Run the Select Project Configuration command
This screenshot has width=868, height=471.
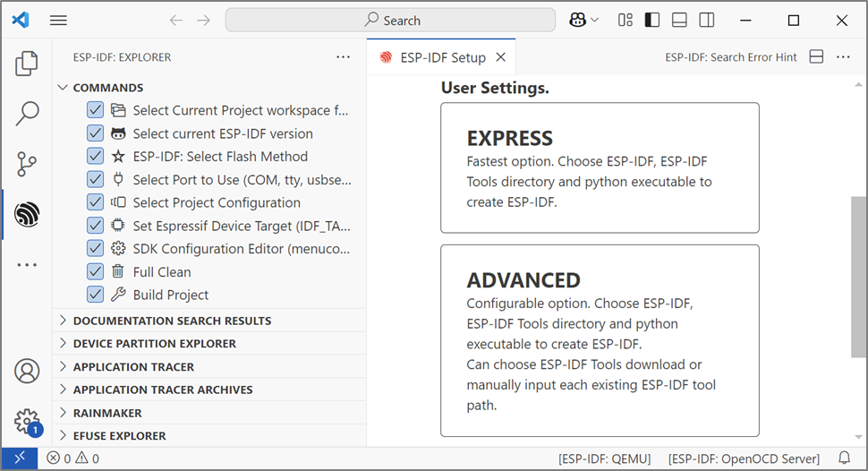coord(217,202)
